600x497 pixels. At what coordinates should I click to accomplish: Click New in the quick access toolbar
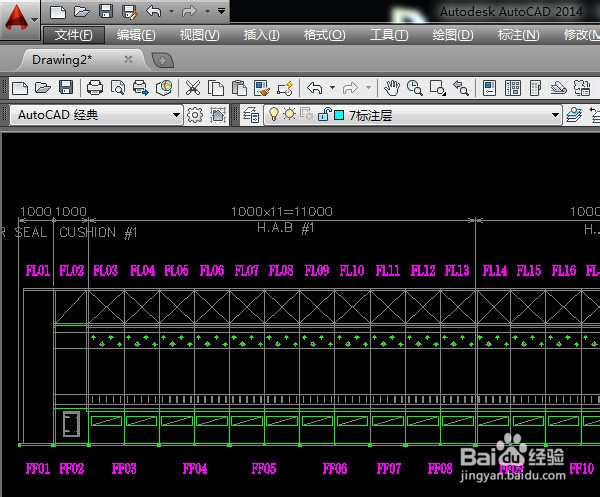(58, 11)
